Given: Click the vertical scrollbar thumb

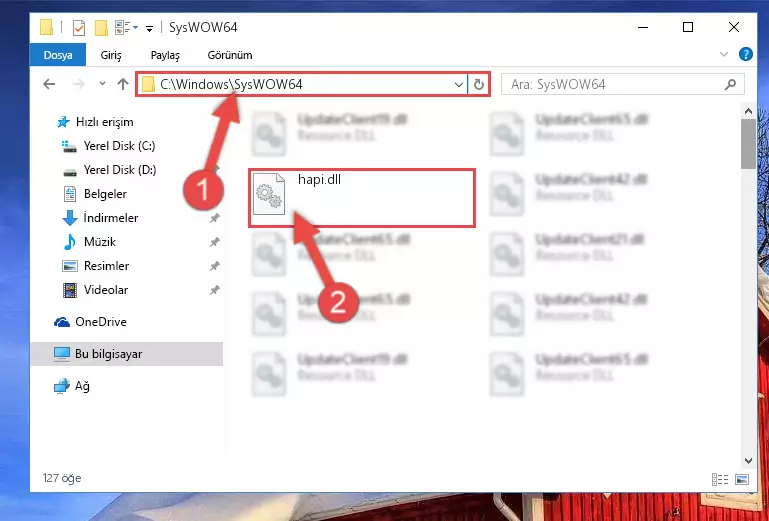Looking at the screenshot, I should click(x=748, y=143).
